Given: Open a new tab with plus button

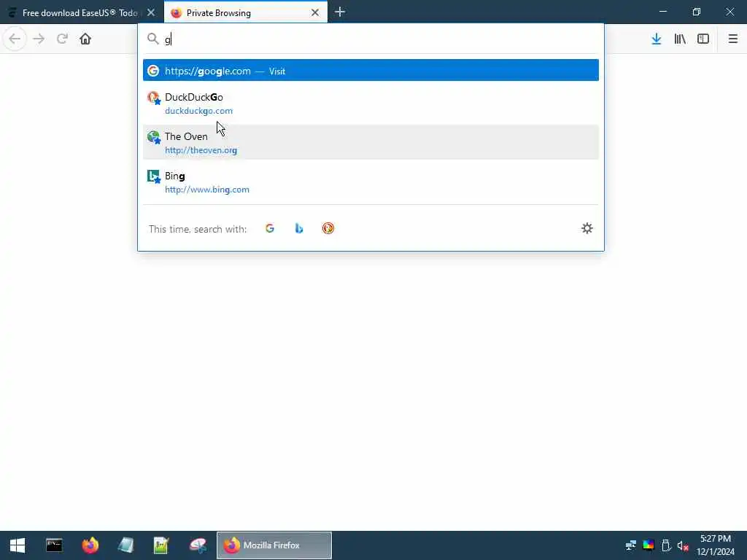Looking at the screenshot, I should click(340, 12).
